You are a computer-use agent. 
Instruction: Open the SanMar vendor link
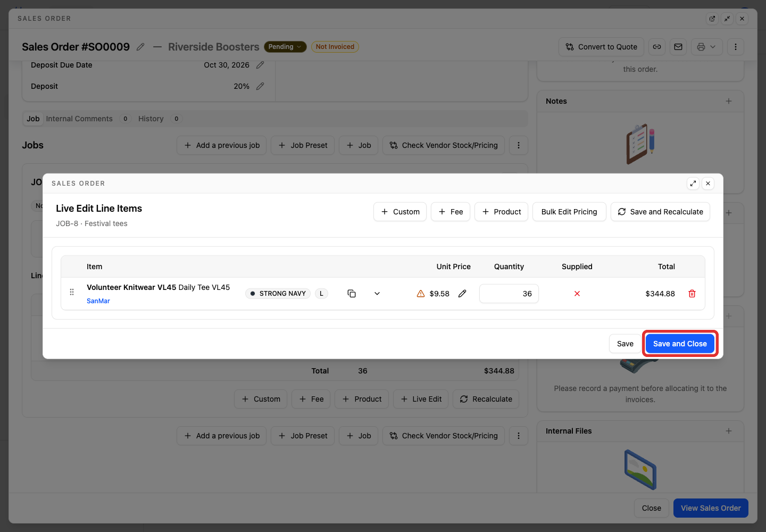pos(98,301)
